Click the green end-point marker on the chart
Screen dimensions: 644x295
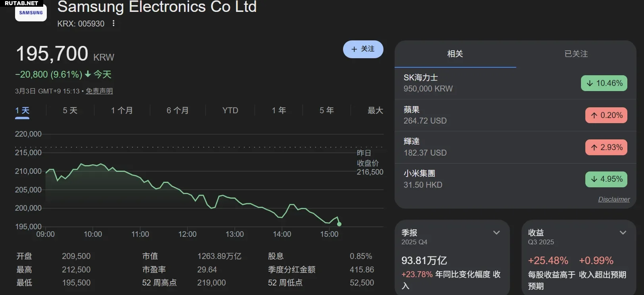pyautogui.click(x=339, y=224)
